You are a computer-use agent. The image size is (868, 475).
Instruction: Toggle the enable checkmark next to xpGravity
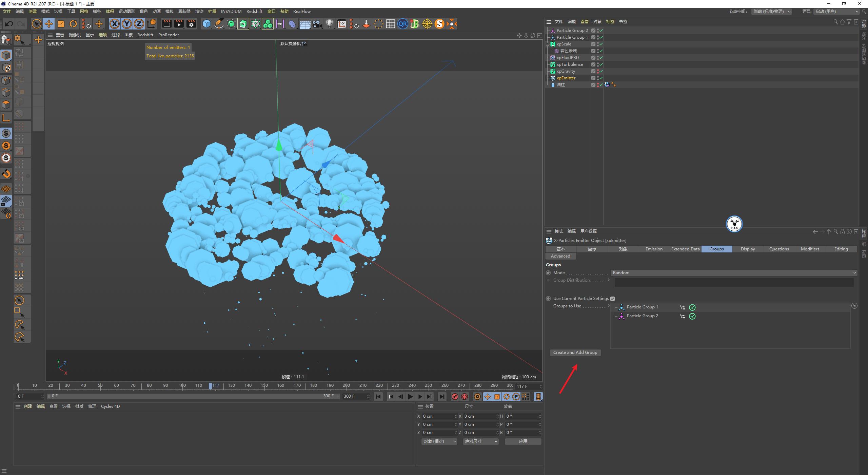point(601,71)
